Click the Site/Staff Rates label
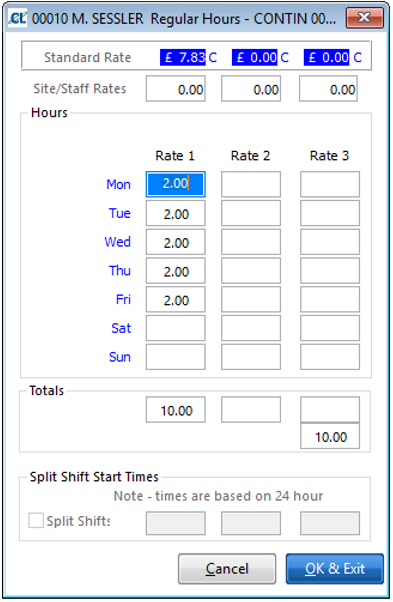 point(80,89)
